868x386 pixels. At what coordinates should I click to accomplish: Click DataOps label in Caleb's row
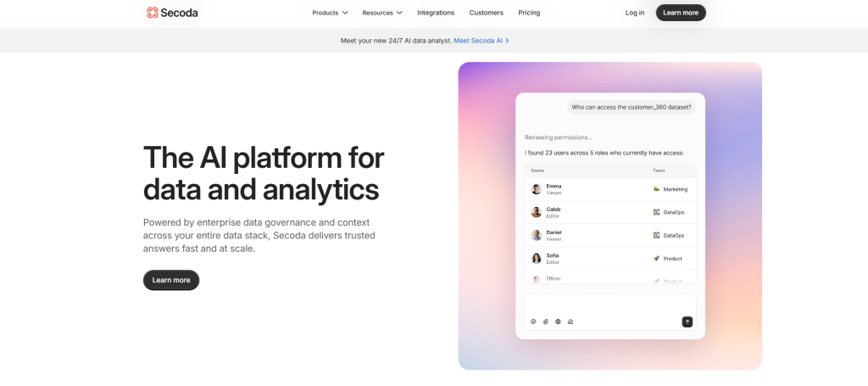(674, 212)
